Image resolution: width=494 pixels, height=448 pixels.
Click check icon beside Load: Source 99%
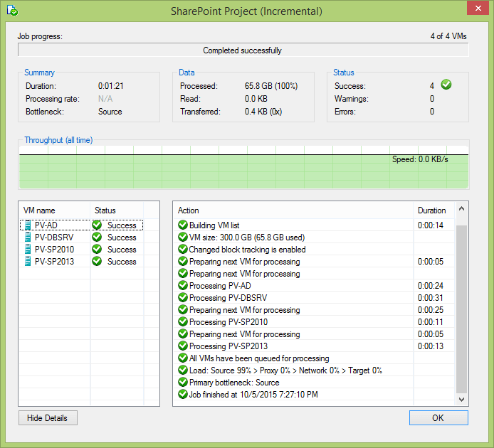[x=183, y=370]
